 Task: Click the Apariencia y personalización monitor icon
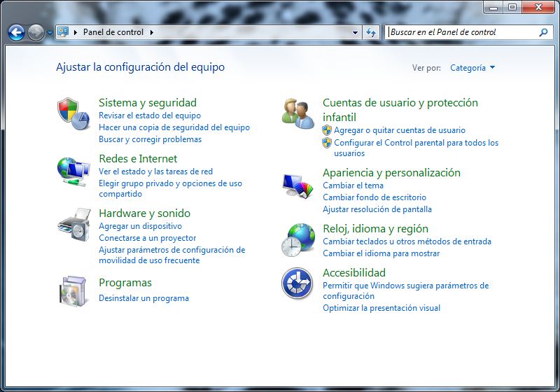[297, 185]
